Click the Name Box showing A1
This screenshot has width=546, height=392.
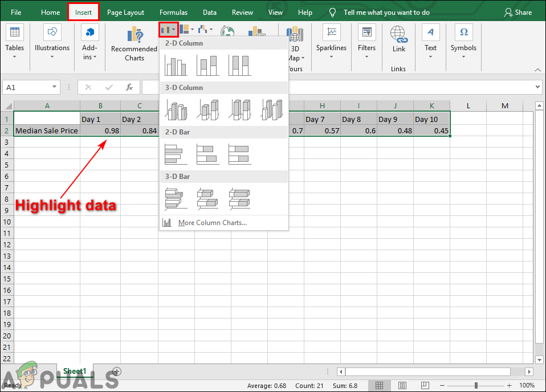point(26,87)
